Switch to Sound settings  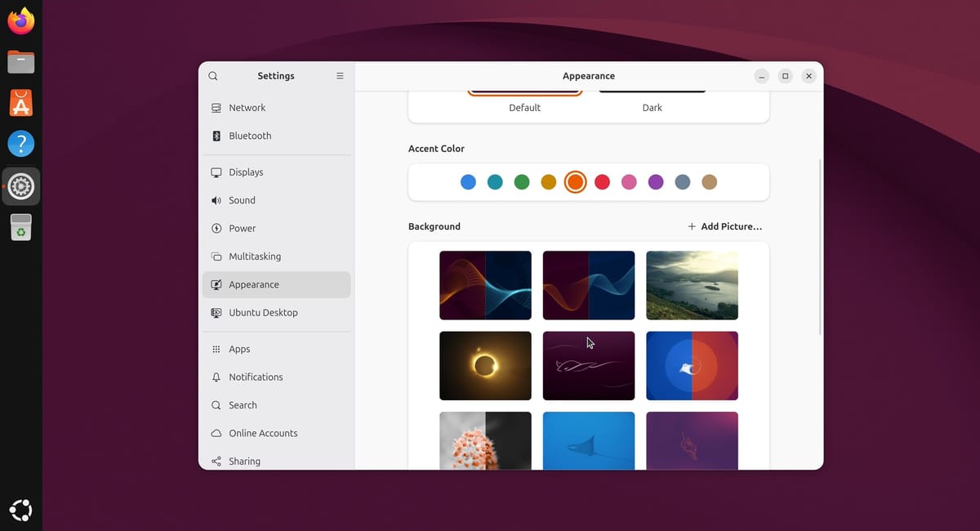tap(277, 200)
